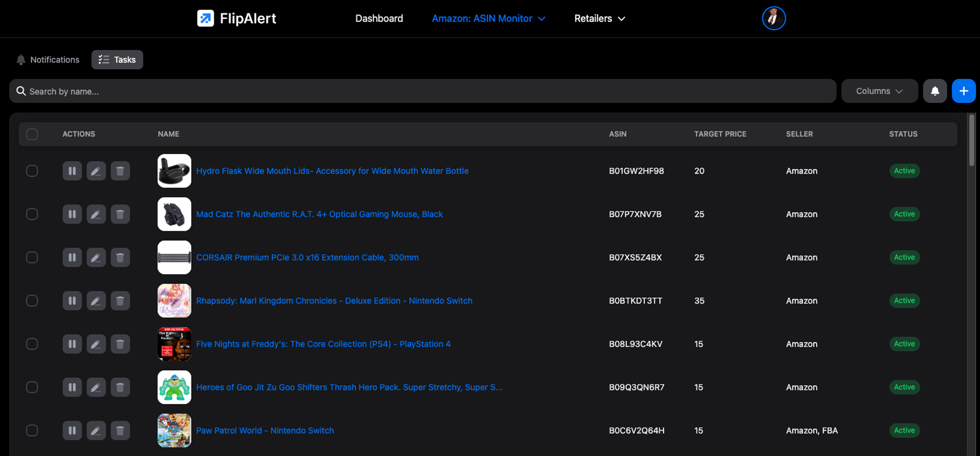Delete the Heroes of Goo Jit Zu task
This screenshot has height=456, width=980.
[x=120, y=387]
